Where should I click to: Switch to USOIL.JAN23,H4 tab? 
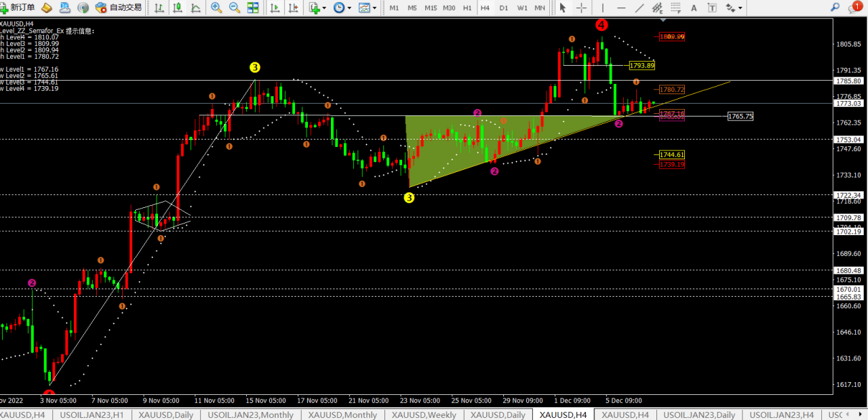tap(781, 415)
